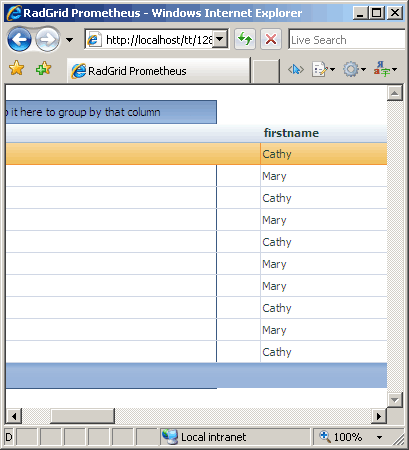Open the Tools gear menu
The height and width of the screenshot is (450, 409).
tap(354, 69)
